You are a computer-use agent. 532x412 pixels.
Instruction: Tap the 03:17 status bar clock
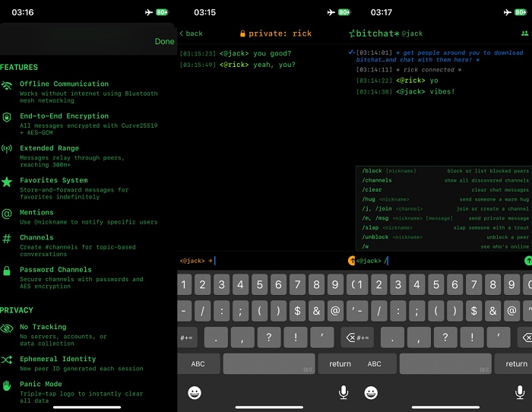[381, 12]
